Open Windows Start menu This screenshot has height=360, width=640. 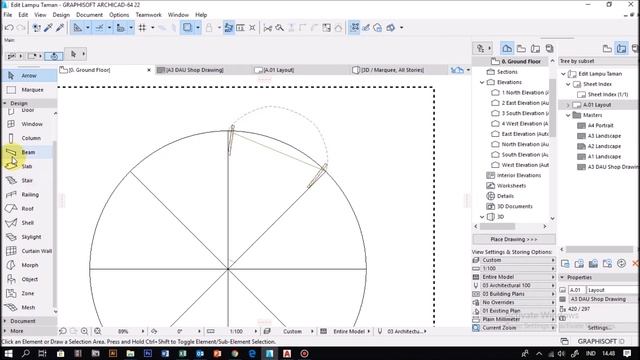point(8,353)
